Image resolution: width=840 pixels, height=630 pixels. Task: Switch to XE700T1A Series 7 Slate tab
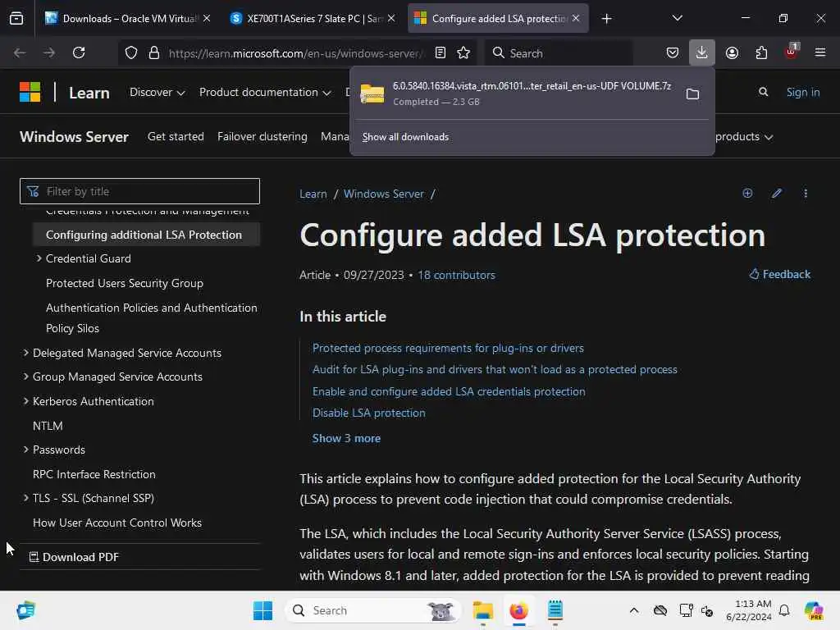point(313,19)
